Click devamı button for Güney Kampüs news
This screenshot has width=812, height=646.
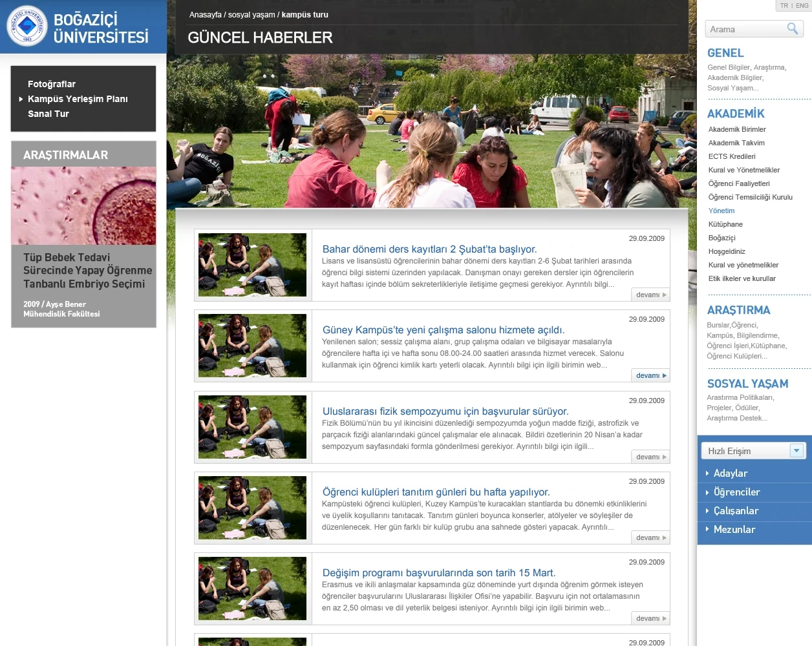click(651, 375)
